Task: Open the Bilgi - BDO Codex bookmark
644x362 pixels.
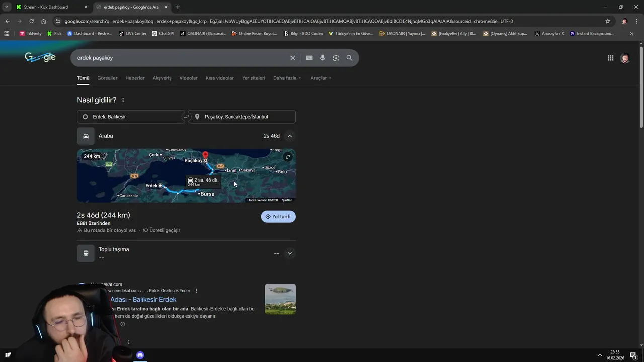Action: tap(303, 34)
